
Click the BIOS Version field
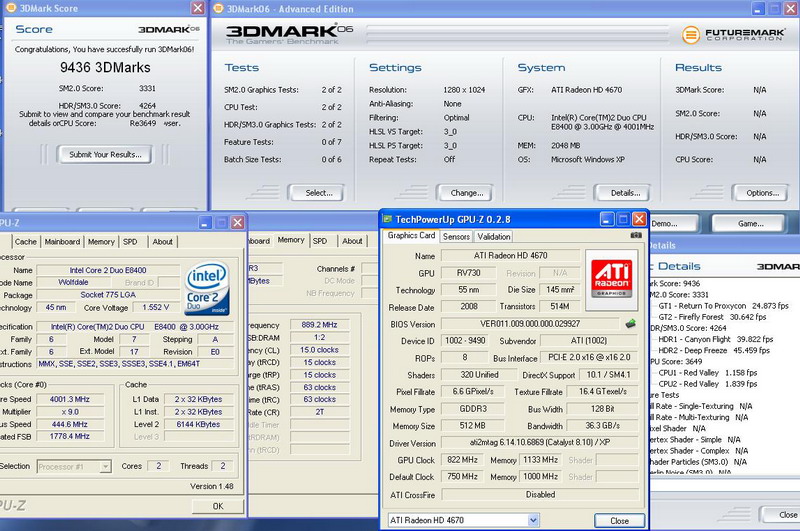click(530, 323)
